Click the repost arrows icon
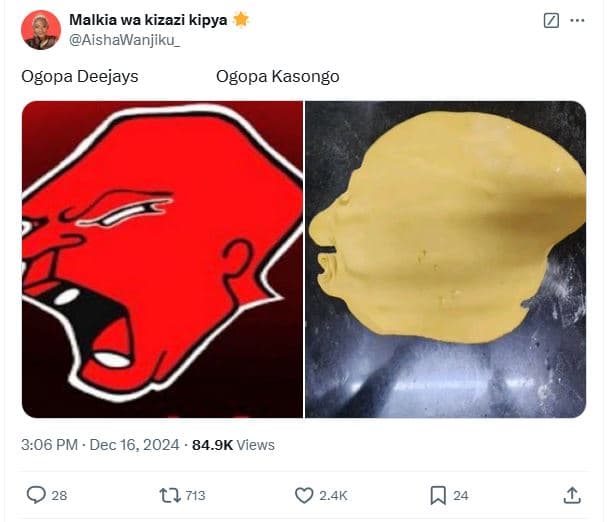 coord(171,495)
